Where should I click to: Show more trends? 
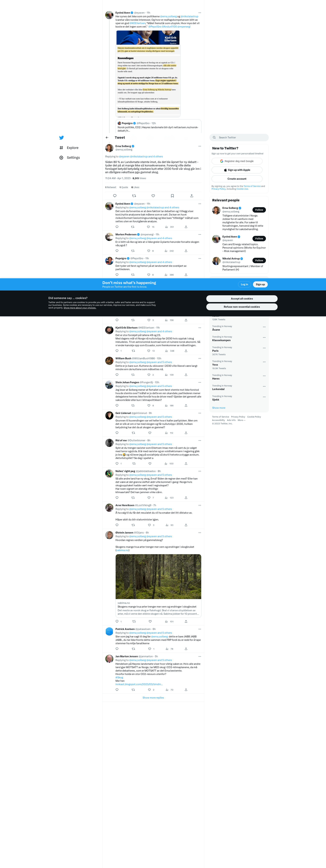coord(219,408)
